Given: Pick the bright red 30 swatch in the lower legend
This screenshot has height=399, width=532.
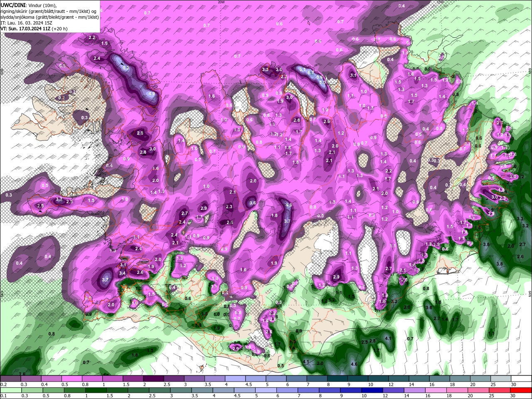Looking at the screenshot, I should (x=521, y=390).
